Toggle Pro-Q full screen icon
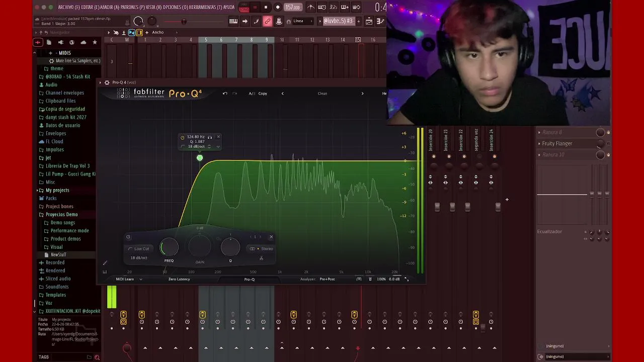The image size is (644, 362). [x=407, y=280]
